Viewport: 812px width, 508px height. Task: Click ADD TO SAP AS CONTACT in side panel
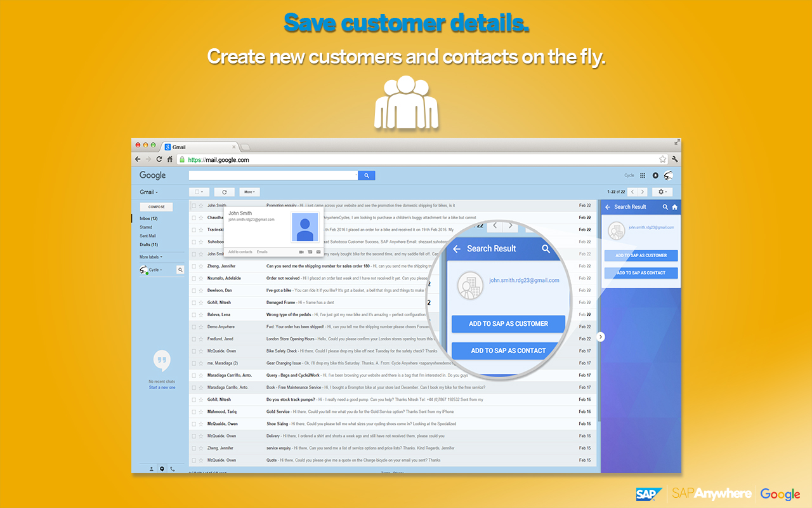[x=641, y=273]
